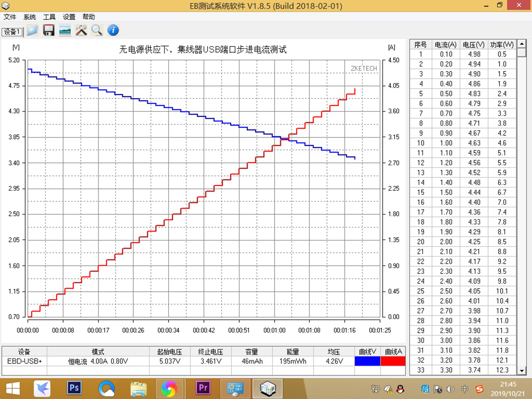Click the blue shield tray icon
This screenshot has width=532, height=399.
click(x=425, y=389)
